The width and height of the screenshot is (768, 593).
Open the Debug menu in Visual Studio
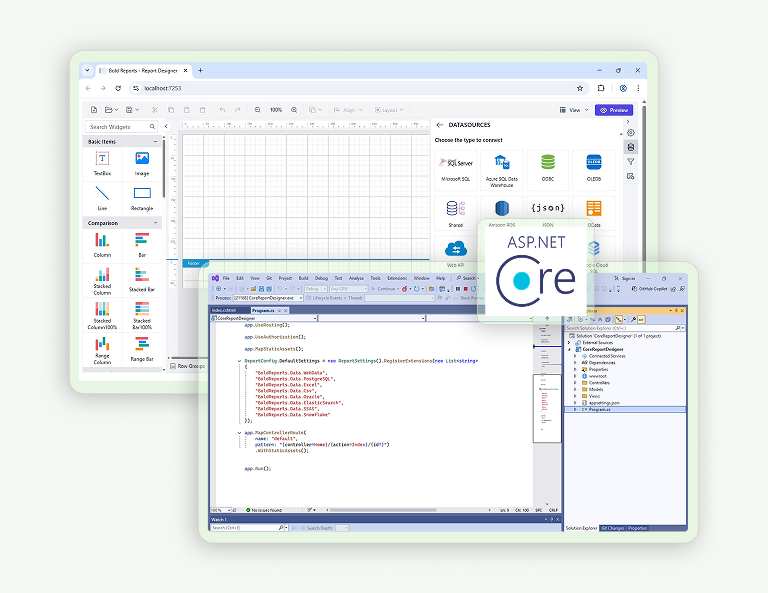click(321, 278)
